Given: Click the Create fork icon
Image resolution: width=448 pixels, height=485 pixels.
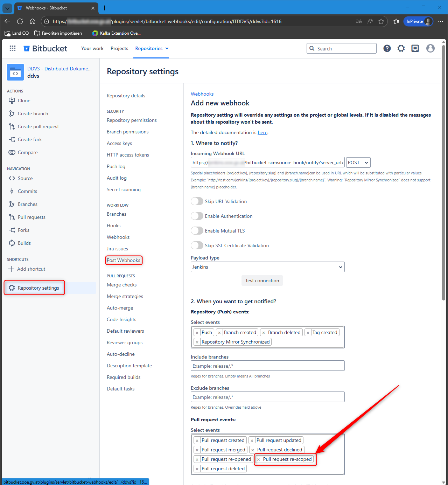Looking at the screenshot, I should pyautogui.click(x=12, y=139).
